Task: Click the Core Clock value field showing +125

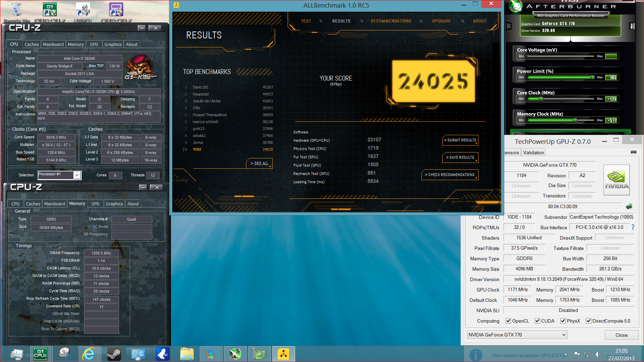Action: pos(611,99)
